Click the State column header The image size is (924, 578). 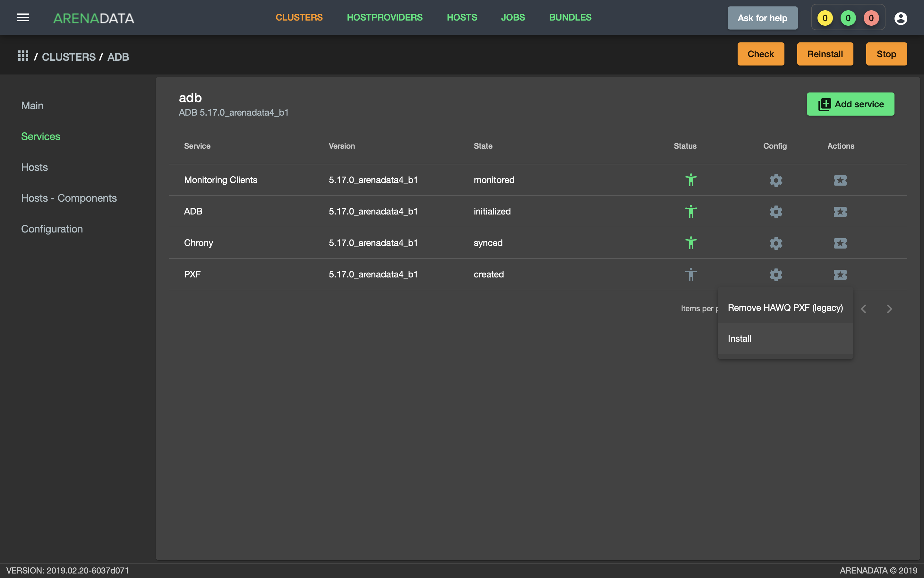483,146
